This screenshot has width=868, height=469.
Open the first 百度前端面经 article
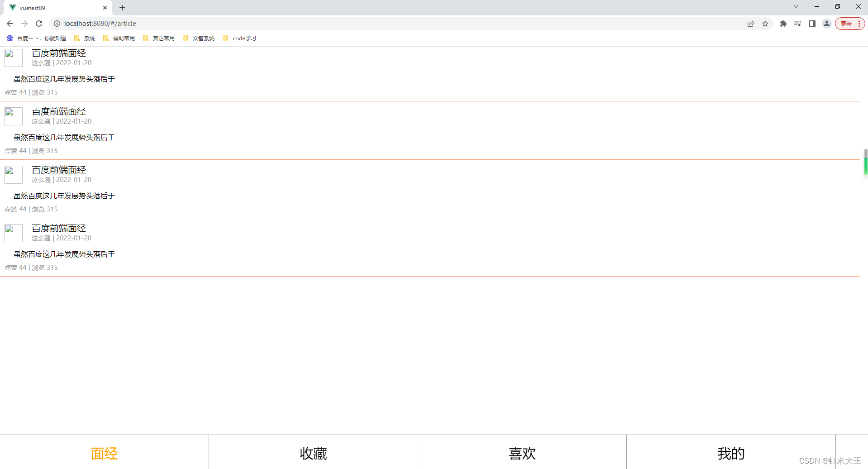[x=58, y=53]
